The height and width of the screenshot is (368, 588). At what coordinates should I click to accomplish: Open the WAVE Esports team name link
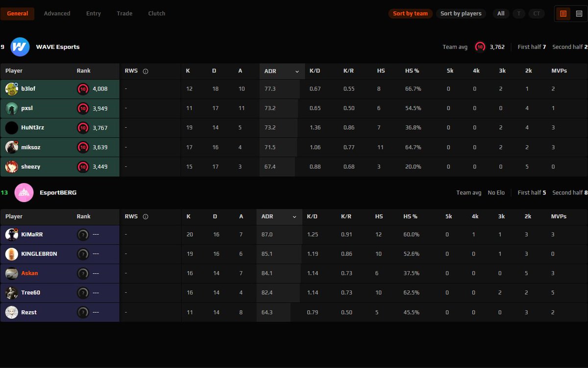[58, 47]
